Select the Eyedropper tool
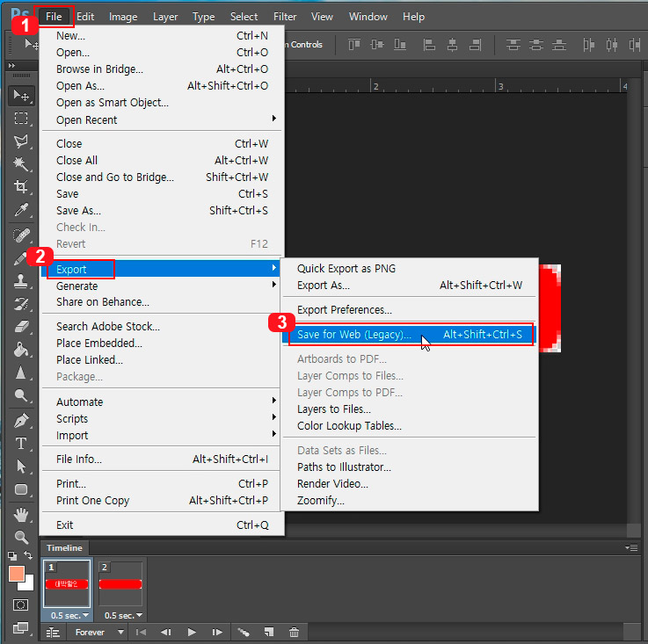The height and width of the screenshot is (644, 648). click(x=21, y=210)
